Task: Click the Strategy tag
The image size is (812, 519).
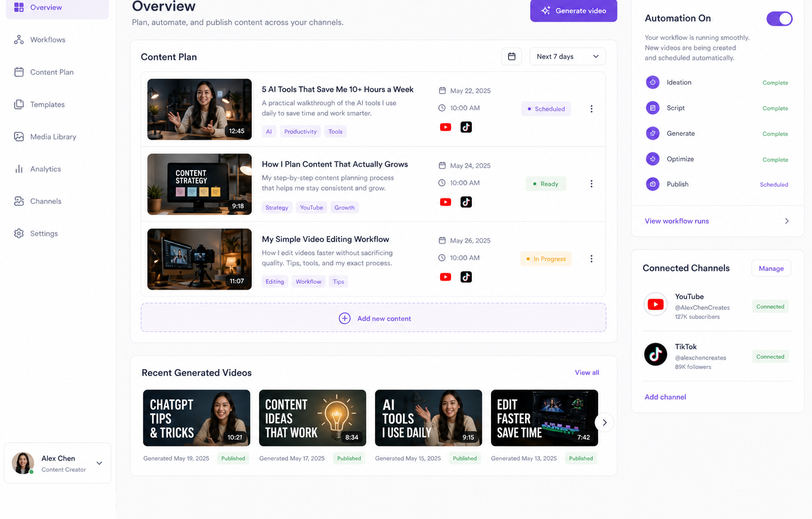Action: tap(277, 207)
